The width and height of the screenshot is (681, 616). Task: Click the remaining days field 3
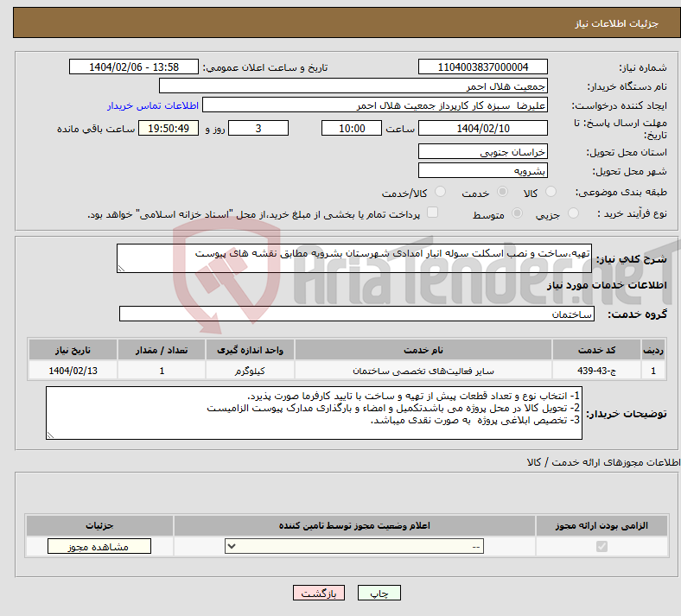[258, 128]
